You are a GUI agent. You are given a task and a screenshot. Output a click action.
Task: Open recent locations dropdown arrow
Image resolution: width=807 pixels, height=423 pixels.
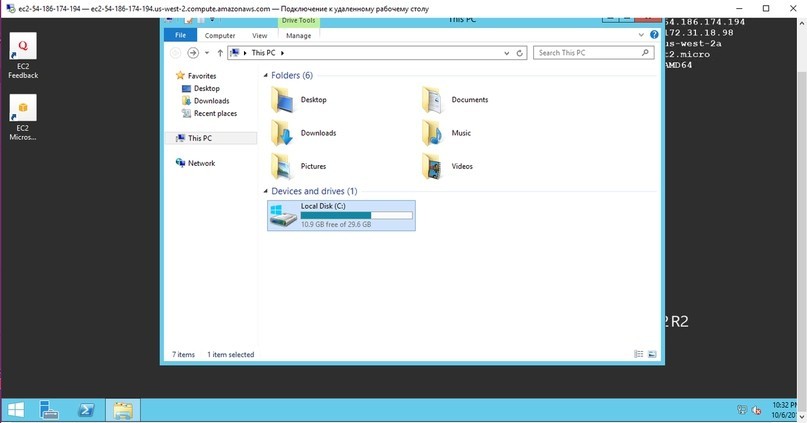coord(207,53)
